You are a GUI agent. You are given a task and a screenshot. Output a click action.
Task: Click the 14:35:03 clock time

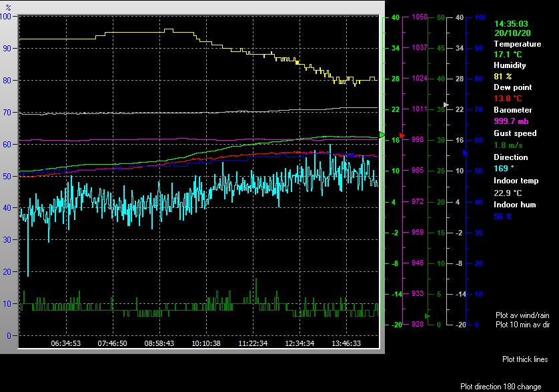tap(511, 24)
